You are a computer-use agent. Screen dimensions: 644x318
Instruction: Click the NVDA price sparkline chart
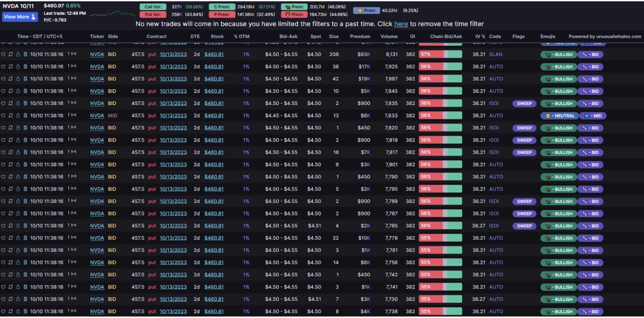pos(112,14)
